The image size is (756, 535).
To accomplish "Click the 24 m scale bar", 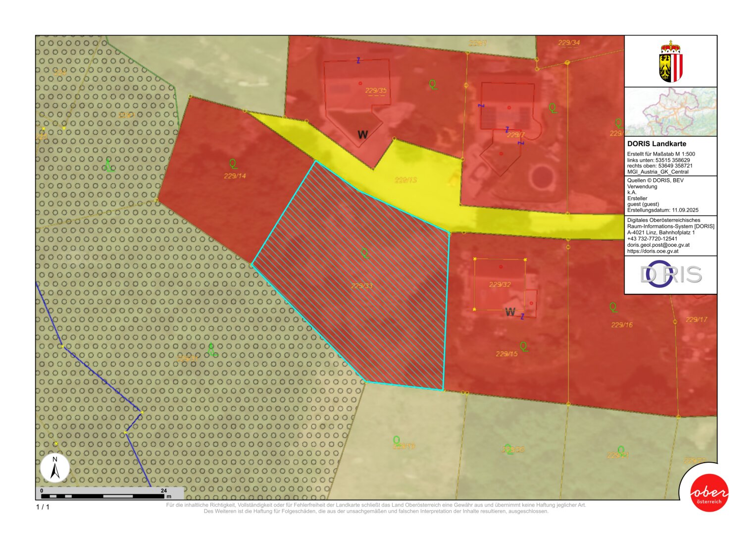I will coord(104,495).
